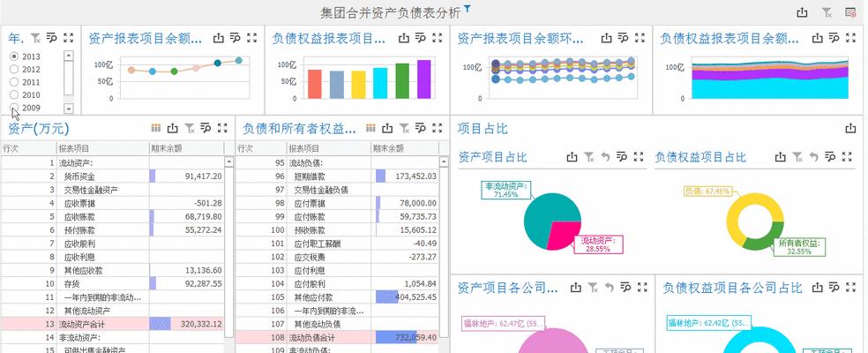Image resolution: width=868 pixels, height=353 pixels.
Task: Click the 福林地产 62.42亿 label
Action: point(709,322)
